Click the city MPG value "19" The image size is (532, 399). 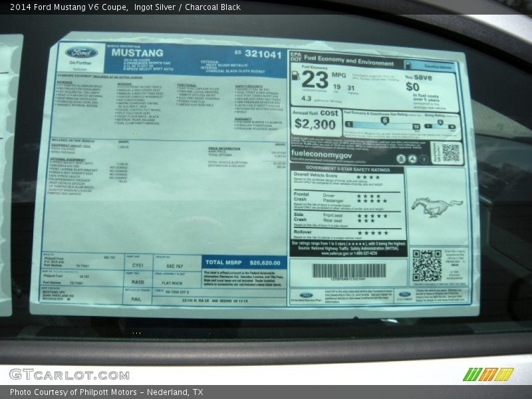tap(336, 87)
